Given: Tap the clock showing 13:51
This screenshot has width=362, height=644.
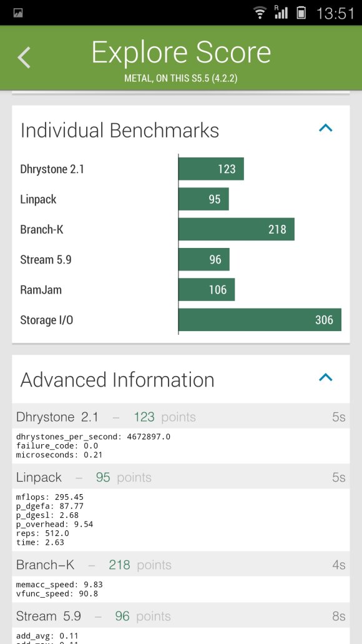Looking at the screenshot, I should (x=335, y=13).
